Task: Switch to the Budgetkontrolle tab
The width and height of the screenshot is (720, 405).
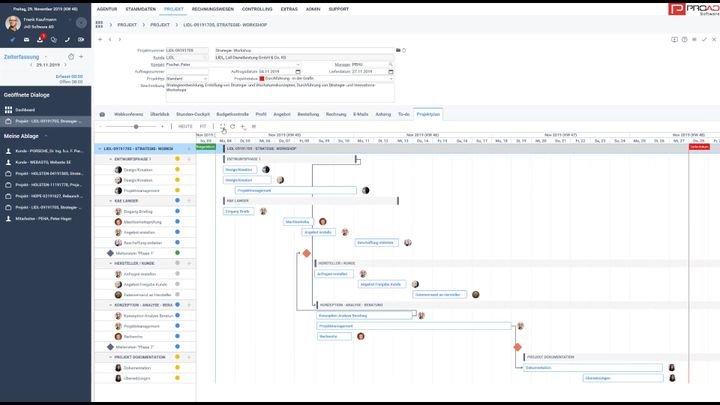Action: 232,115
